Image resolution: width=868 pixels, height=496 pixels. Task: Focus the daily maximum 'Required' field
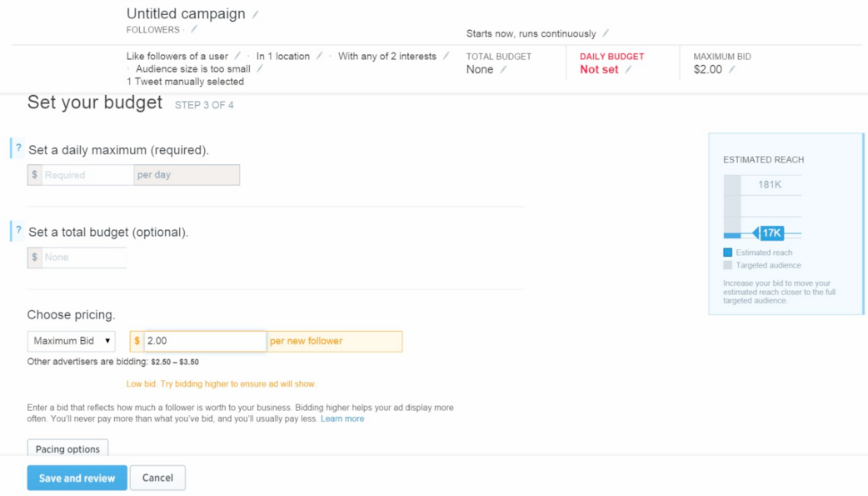(x=87, y=175)
